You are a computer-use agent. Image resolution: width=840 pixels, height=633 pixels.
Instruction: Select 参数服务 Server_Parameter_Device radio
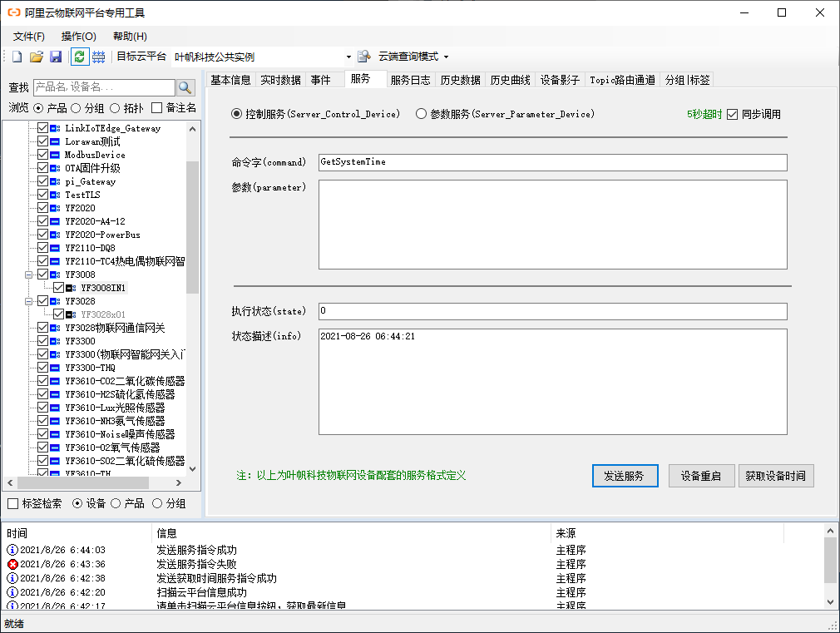[421, 114]
